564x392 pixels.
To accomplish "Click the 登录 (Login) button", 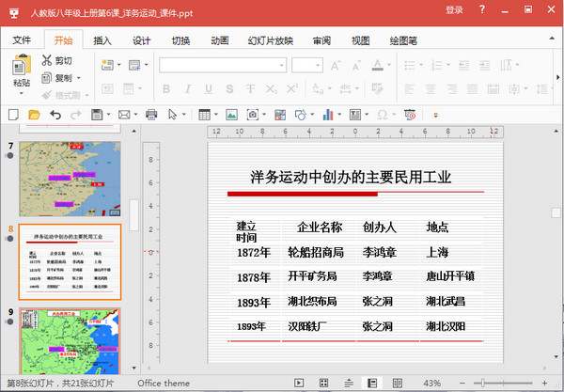I will point(454,10).
